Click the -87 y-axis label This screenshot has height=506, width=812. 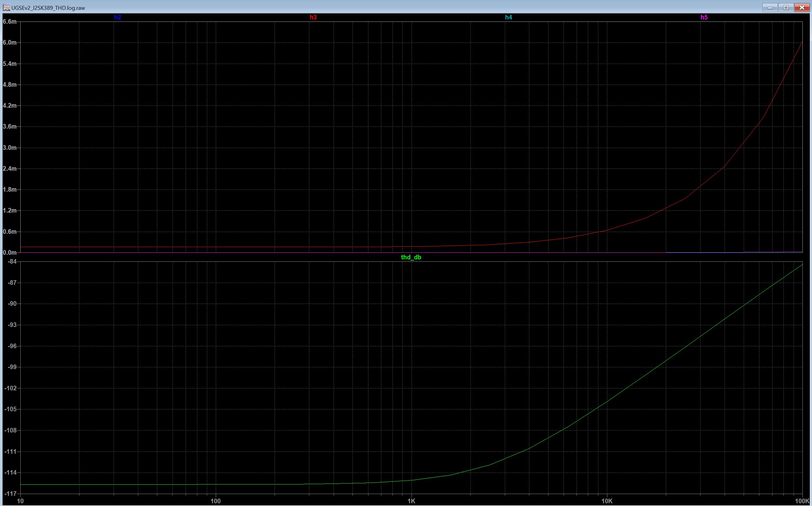click(x=12, y=283)
